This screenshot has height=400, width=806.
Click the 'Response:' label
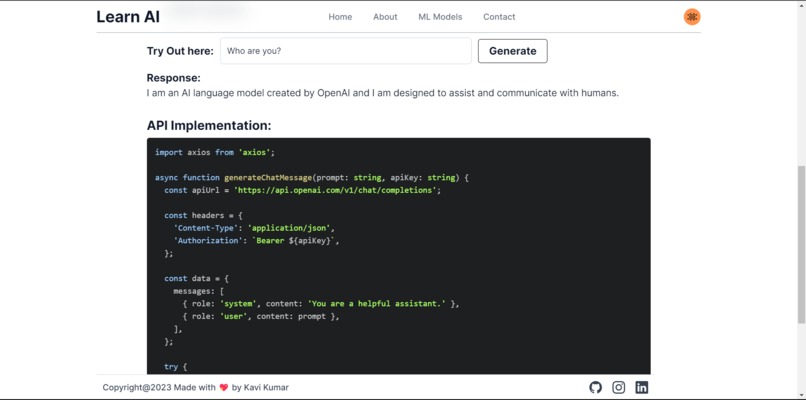coord(173,78)
